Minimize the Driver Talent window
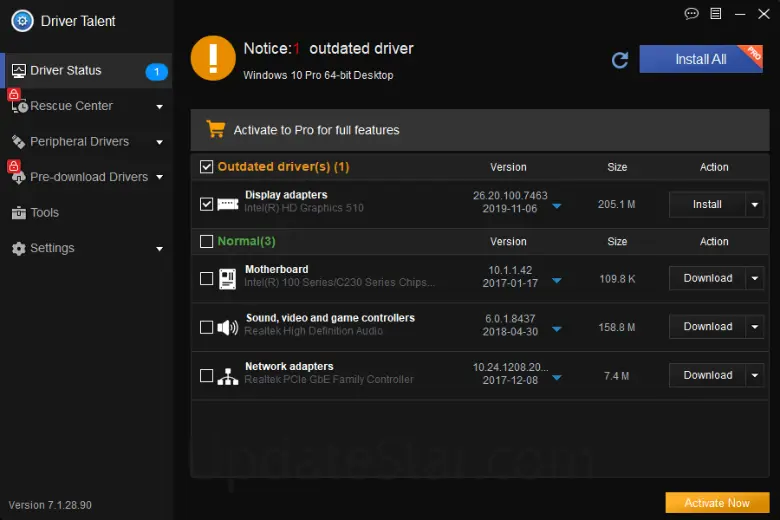 [740, 14]
